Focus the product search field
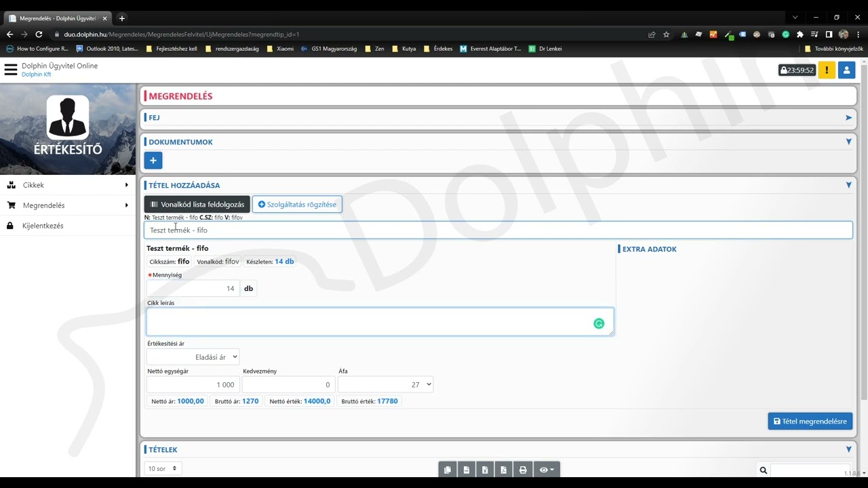Viewport: 868px width, 488px height. point(498,230)
